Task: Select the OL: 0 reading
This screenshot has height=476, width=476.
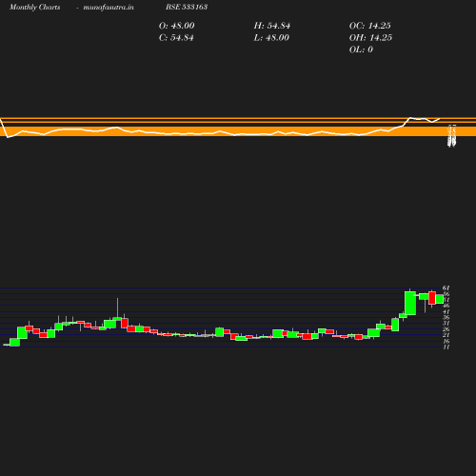Action: [361, 50]
